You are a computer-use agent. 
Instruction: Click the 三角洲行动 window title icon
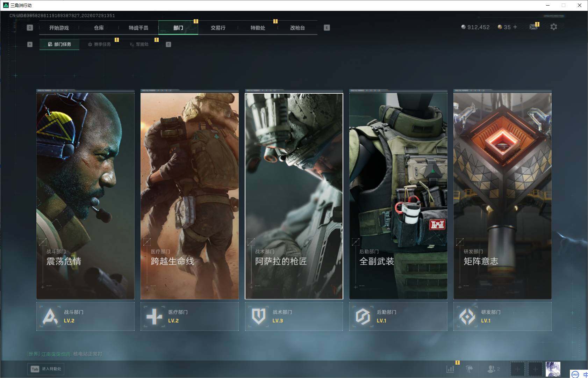[6, 5]
